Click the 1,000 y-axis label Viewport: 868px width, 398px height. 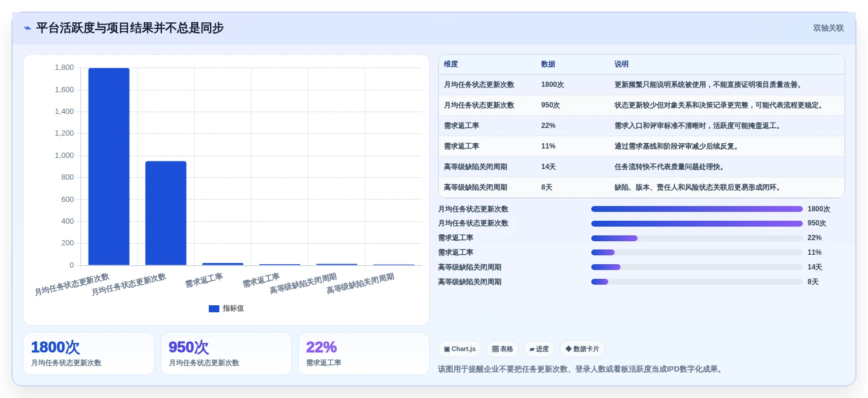(65, 156)
